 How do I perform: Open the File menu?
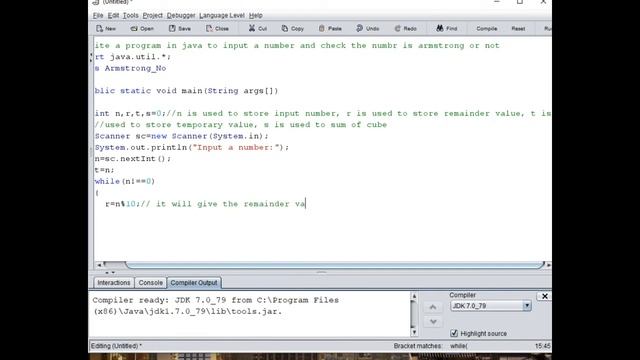[98, 16]
